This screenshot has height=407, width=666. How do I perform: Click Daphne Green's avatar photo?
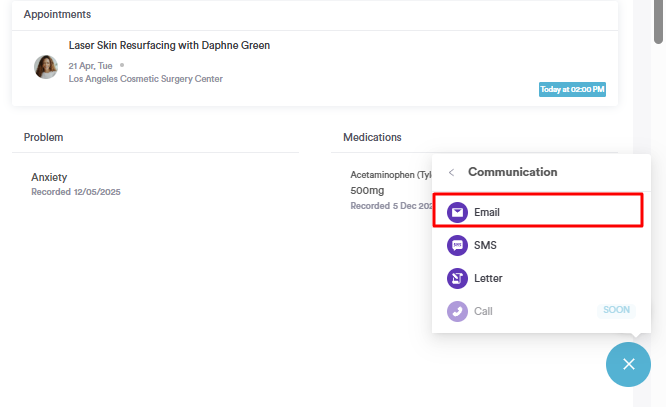(46, 67)
